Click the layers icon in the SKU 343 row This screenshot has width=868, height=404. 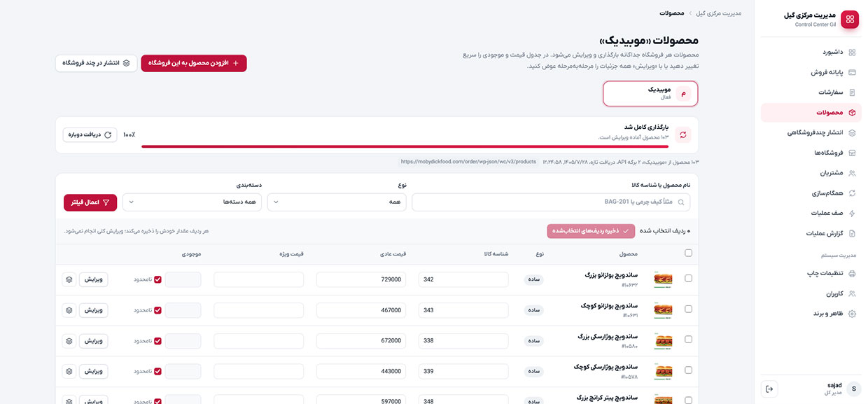tap(69, 310)
